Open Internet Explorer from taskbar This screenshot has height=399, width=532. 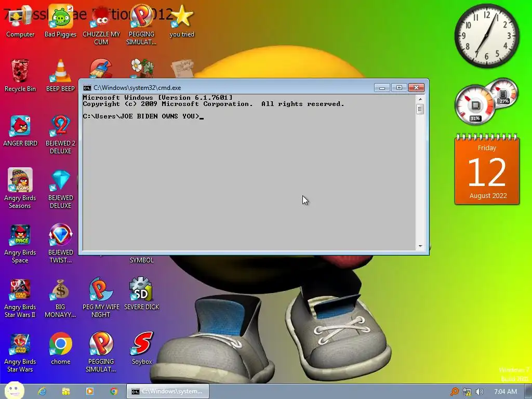click(42, 391)
